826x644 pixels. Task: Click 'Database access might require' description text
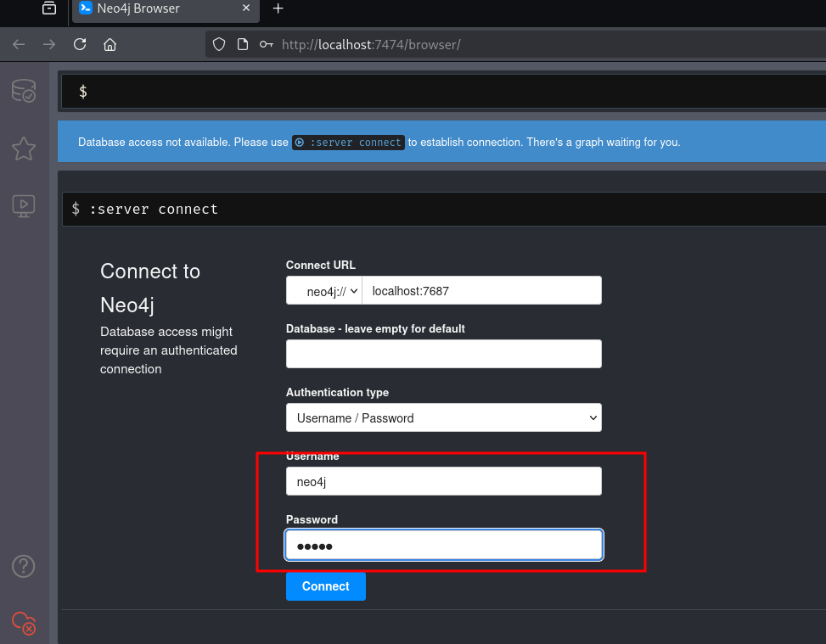pyautogui.click(x=169, y=350)
